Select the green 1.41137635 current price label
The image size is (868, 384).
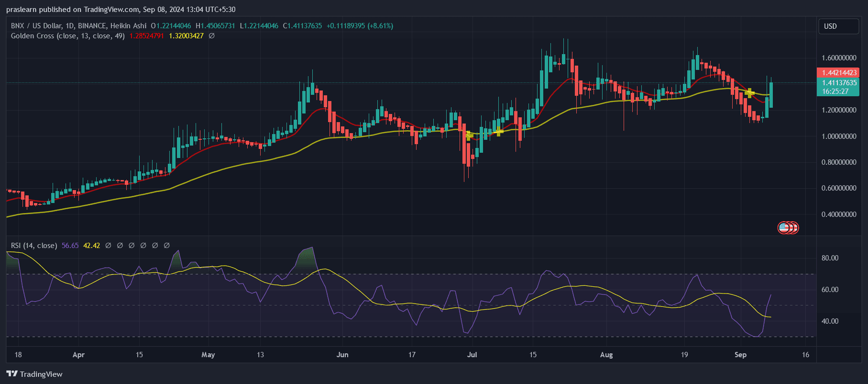(838, 83)
